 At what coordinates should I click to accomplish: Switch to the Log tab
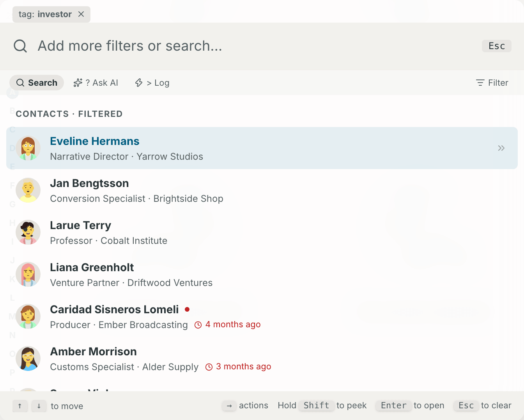(x=152, y=83)
